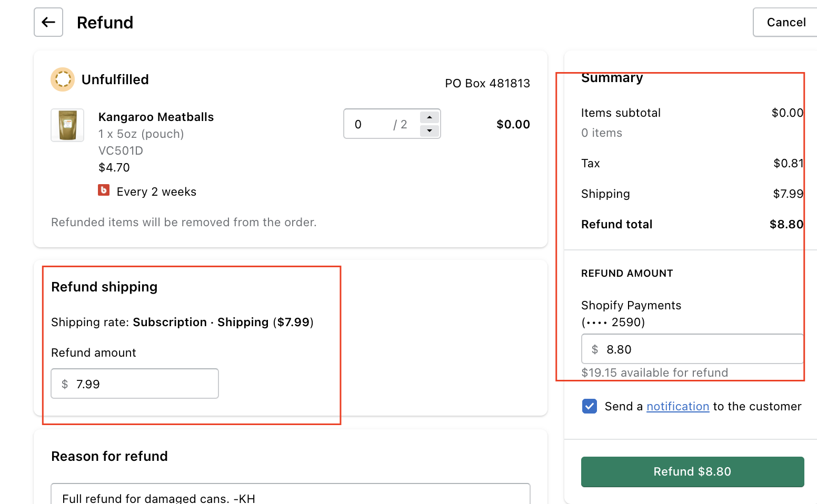The image size is (817, 504).
Task: Click the quantity input field
Action: [x=372, y=124]
